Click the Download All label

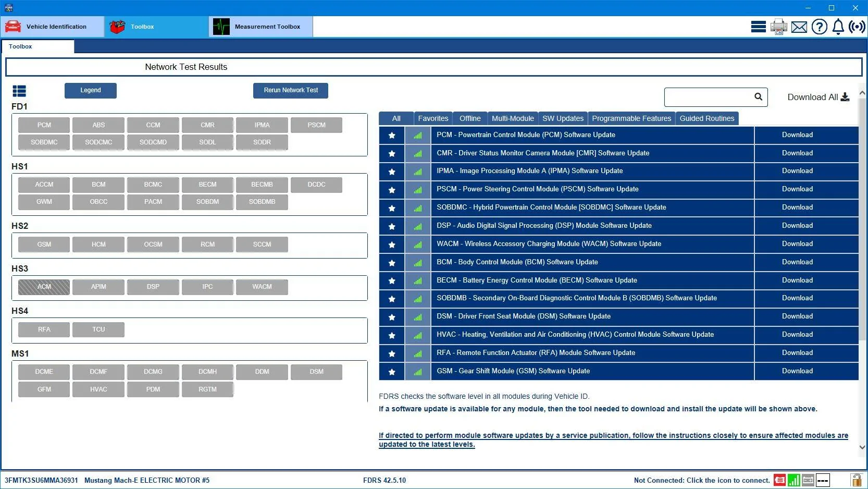(x=812, y=97)
